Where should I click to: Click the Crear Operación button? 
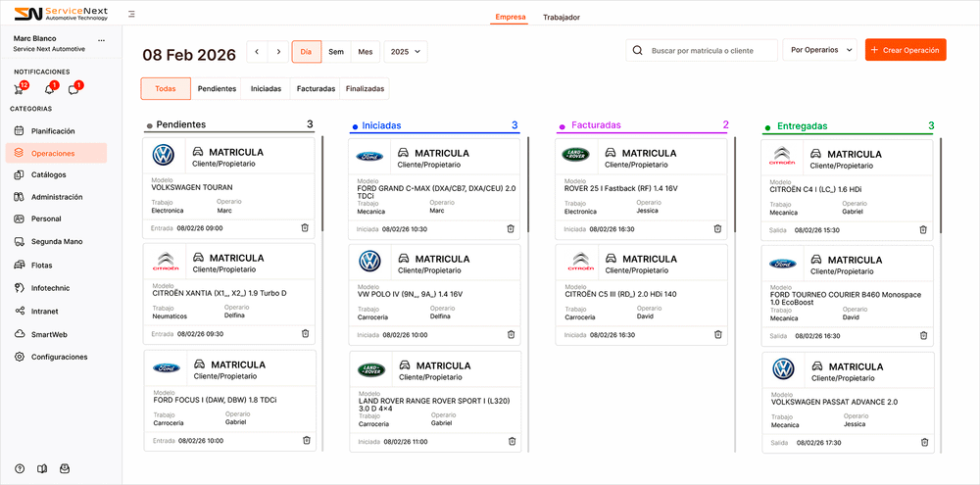click(905, 50)
